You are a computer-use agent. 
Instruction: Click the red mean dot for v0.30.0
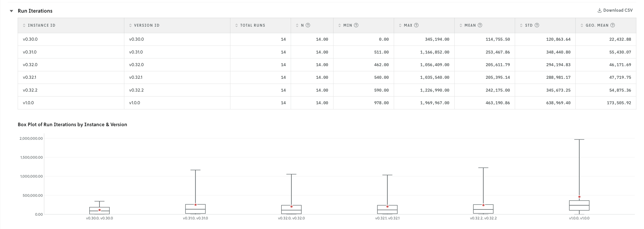pyautogui.click(x=100, y=210)
